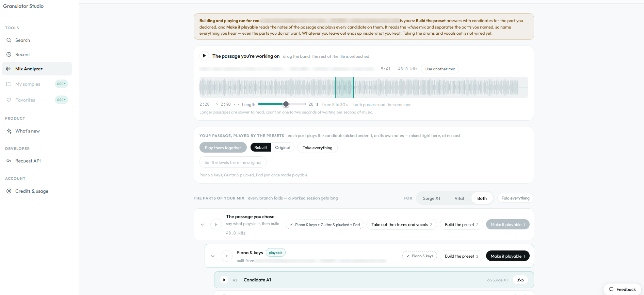Open Recent in sidebar
This screenshot has height=295, width=644.
pyautogui.click(x=37, y=54)
